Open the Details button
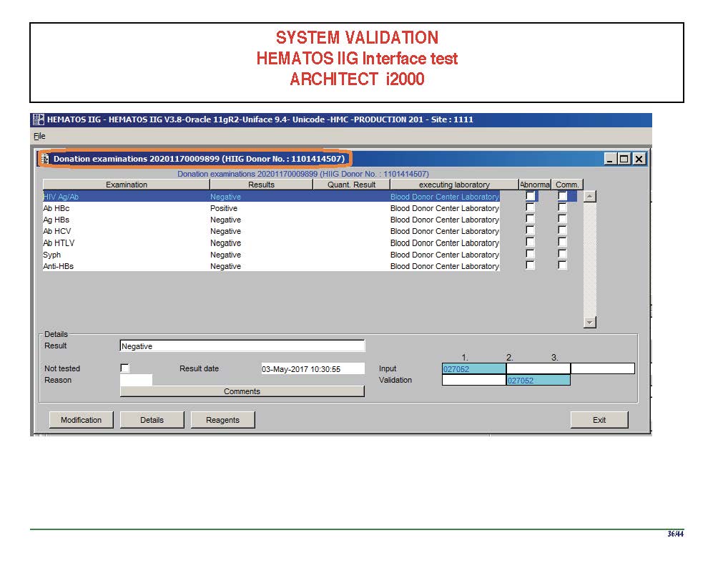 (x=152, y=420)
